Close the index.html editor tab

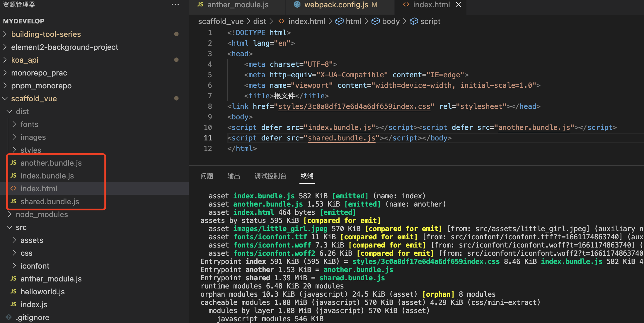(459, 4)
